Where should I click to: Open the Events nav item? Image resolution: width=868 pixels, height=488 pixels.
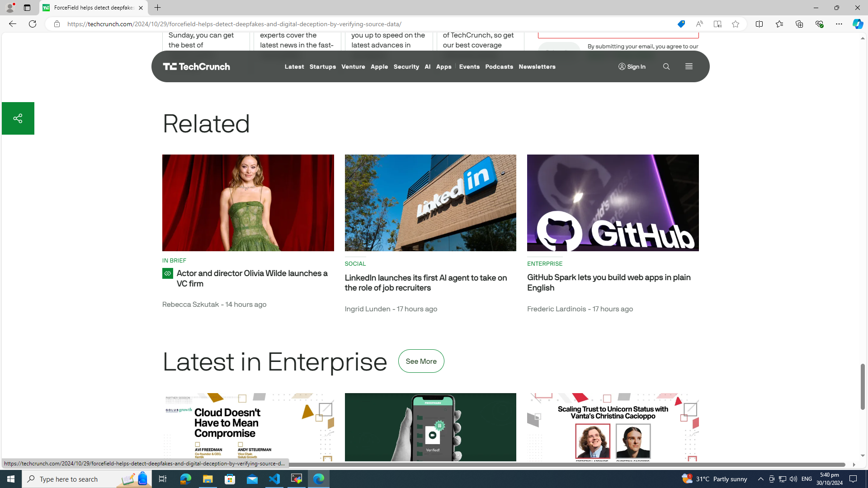point(469,66)
